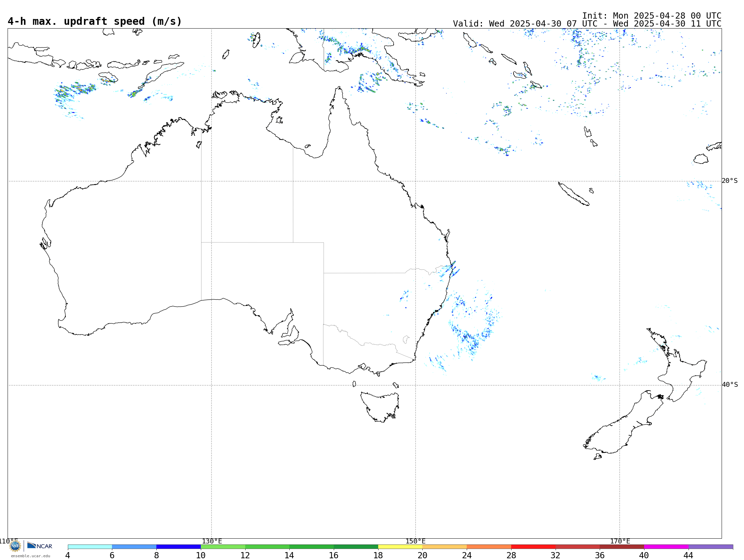744x560 pixels.
Task: Select the purple colorbar segment after 44
Action: tap(711, 547)
